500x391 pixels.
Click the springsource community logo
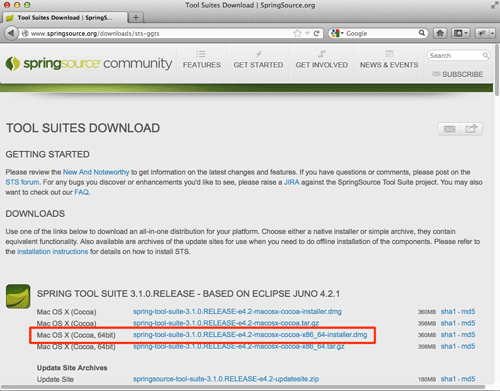click(x=89, y=64)
